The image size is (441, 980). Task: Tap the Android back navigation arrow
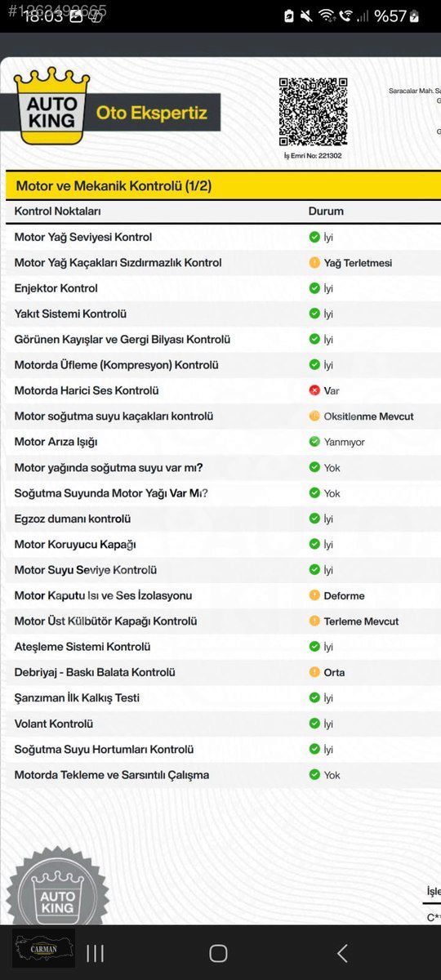[x=342, y=952]
